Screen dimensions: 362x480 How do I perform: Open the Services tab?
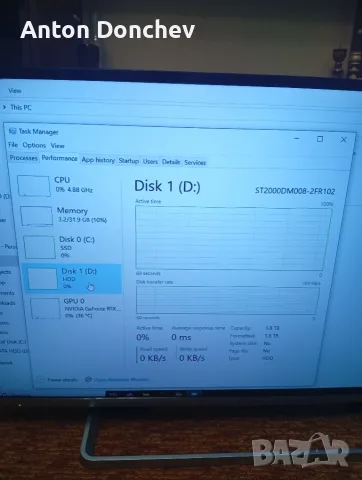(195, 163)
